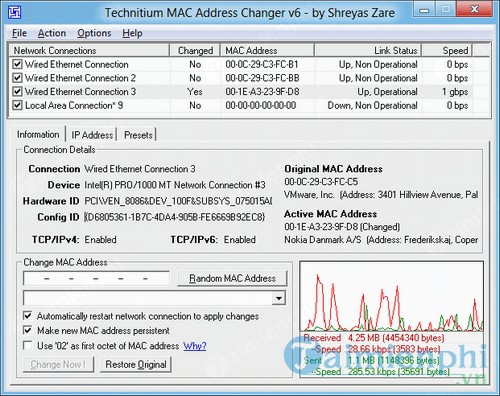Click the 'Yes' changed cell
Viewport: 500px width, 396px height.
click(x=195, y=92)
